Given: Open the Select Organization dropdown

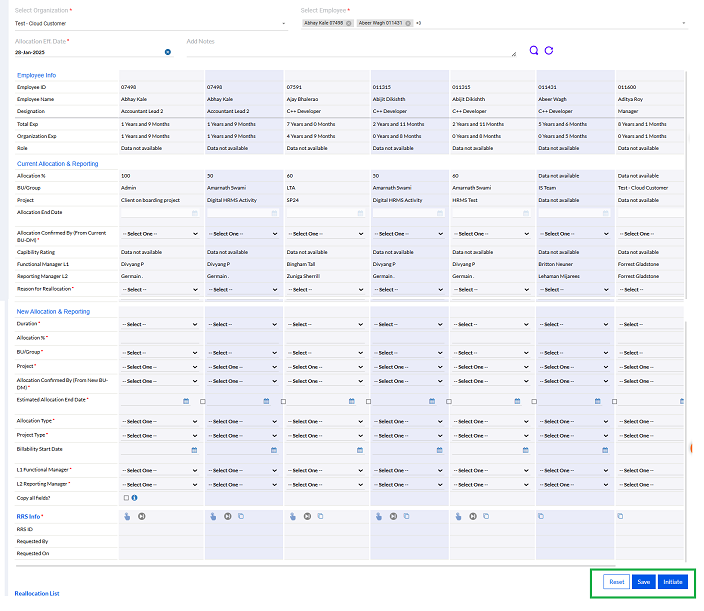Looking at the screenshot, I should 151,23.
